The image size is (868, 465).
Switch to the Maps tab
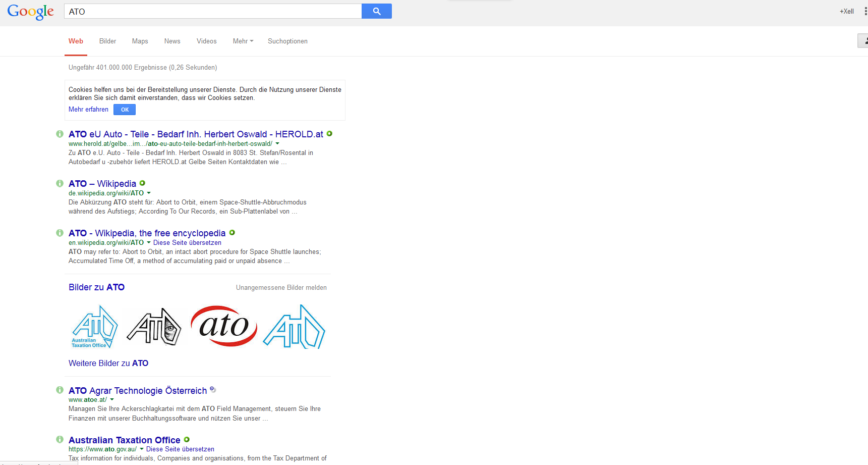[140, 41]
